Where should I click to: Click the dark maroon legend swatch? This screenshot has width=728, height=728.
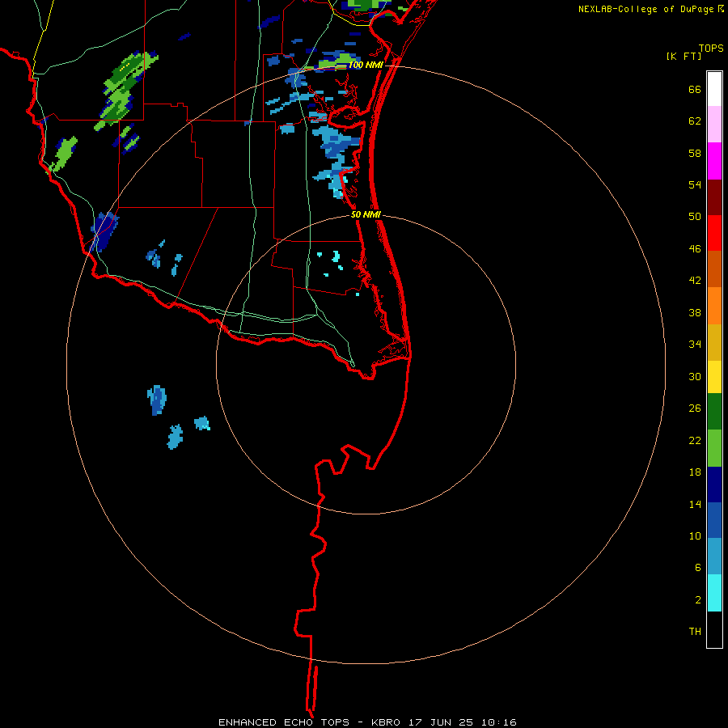[x=714, y=197]
